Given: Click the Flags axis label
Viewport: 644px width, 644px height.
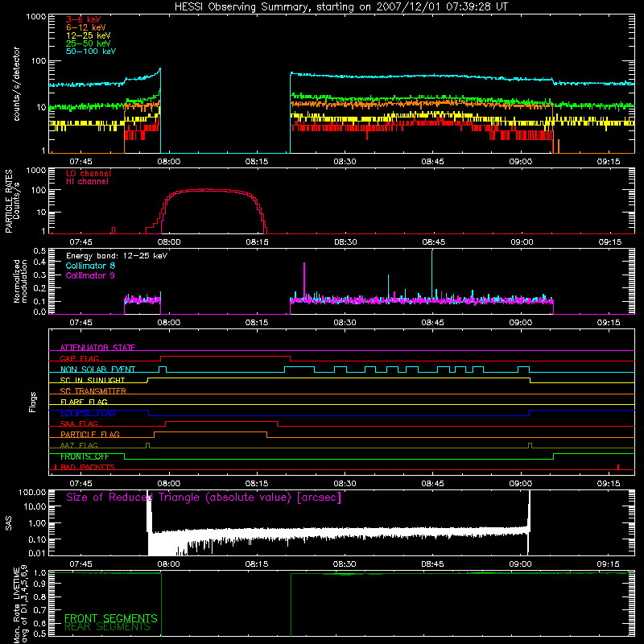Looking at the screenshot, I should [x=33, y=402].
